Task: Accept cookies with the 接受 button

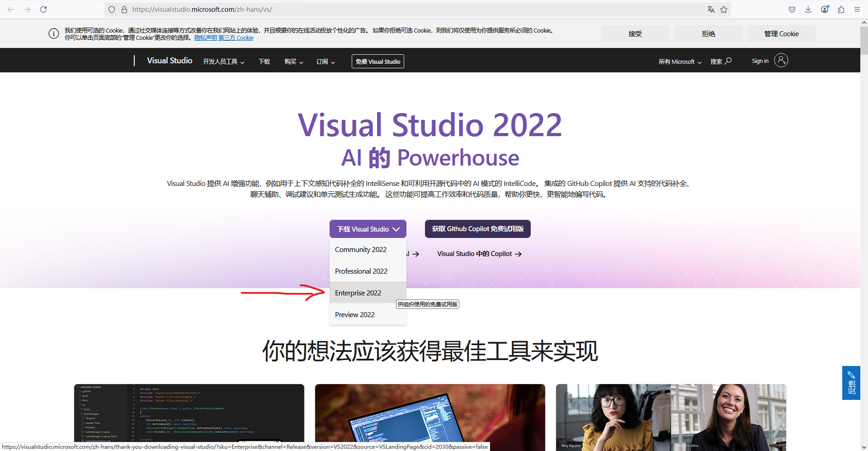Action: pos(635,33)
